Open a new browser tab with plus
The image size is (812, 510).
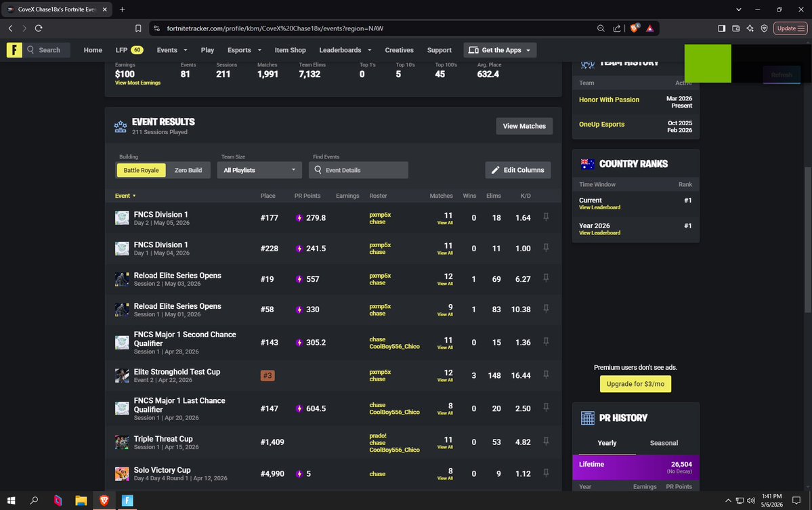pos(122,9)
